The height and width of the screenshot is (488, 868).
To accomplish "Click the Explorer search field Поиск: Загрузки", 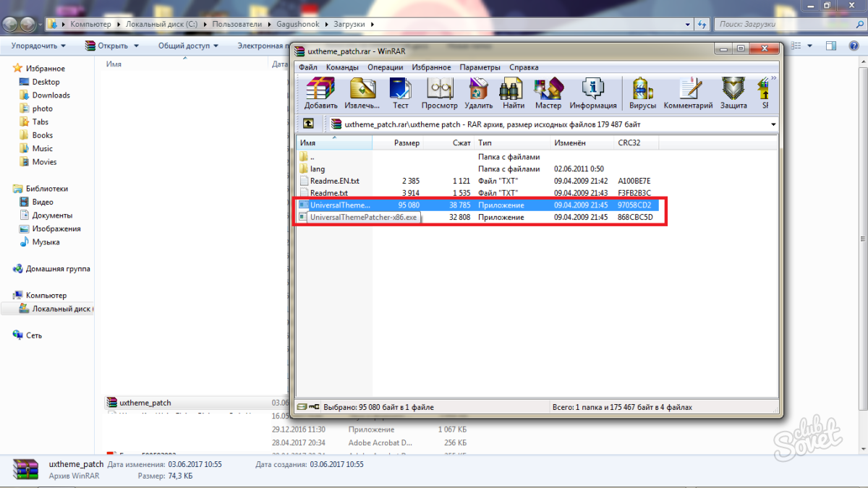I will pyautogui.click(x=785, y=24).
